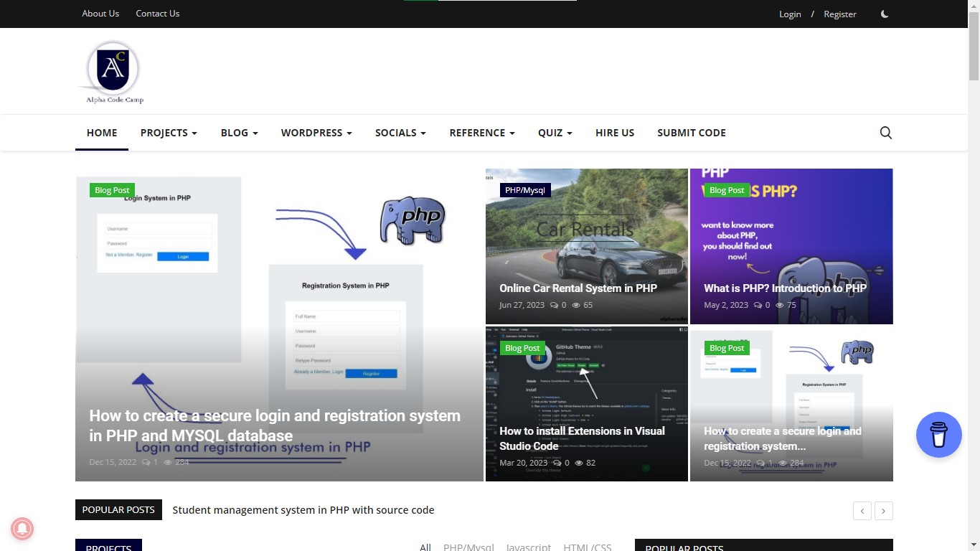Toggle dark mode with the moon icon
Screen dimensions: 980x551
pyautogui.click(x=885, y=14)
